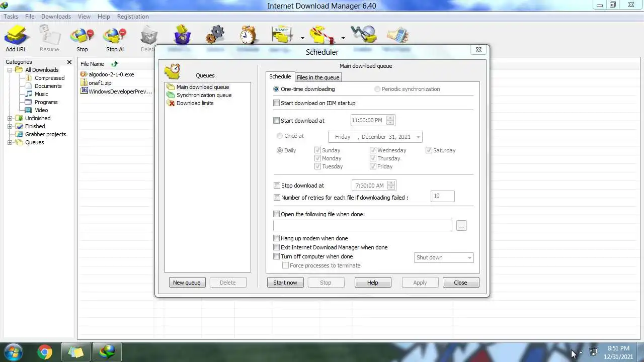Click the Help button in Scheduler
The height and width of the screenshot is (362, 644).
coord(373,283)
